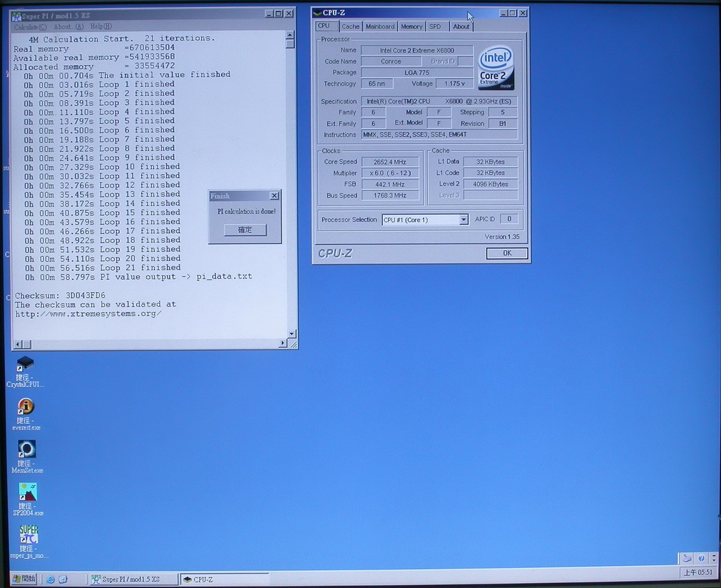Switch to the Memory tab
This screenshot has width=721, height=588.
click(x=412, y=26)
